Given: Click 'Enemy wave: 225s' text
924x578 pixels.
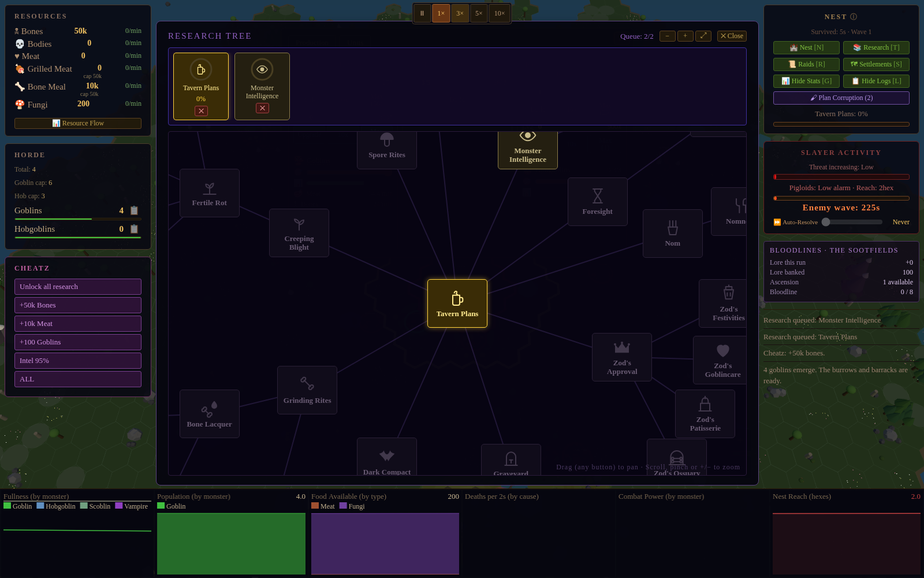Looking at the screenshot, I should 841,208.
